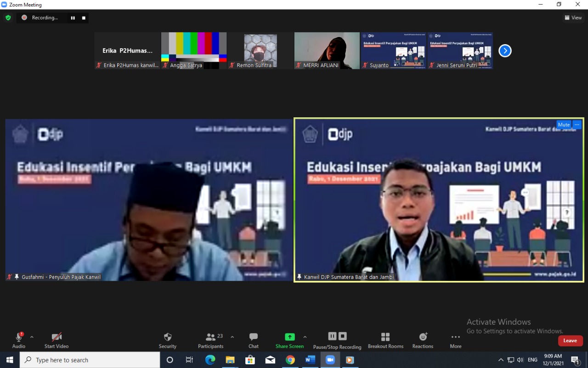Expand the Share Screen options arrow
The height and width of the screenshot is (368, 588).
(x=305, y=337)
